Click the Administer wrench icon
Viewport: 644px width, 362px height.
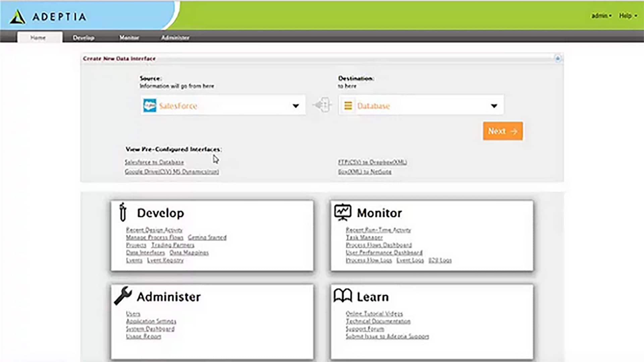pos(123,296)
